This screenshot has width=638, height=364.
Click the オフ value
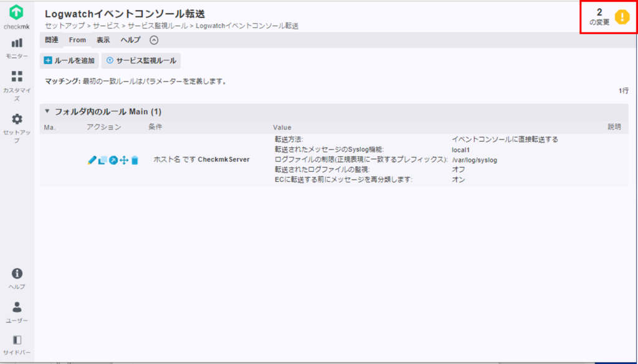pos(459,170)
